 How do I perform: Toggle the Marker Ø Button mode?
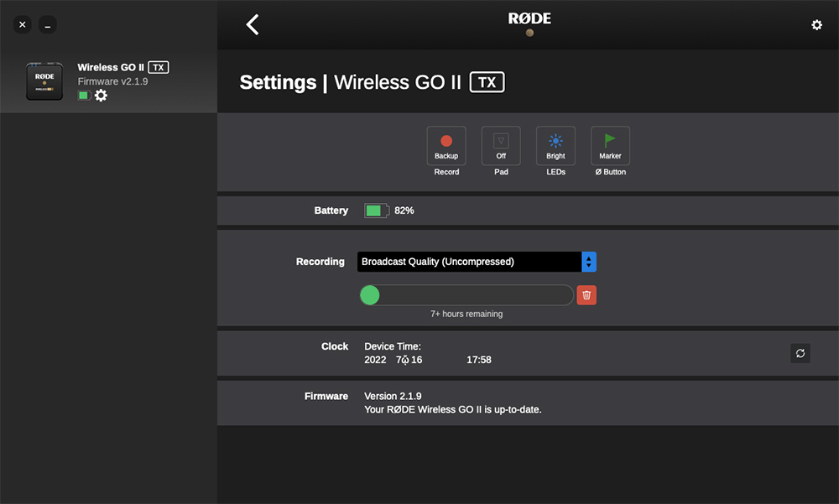point(610,146)
